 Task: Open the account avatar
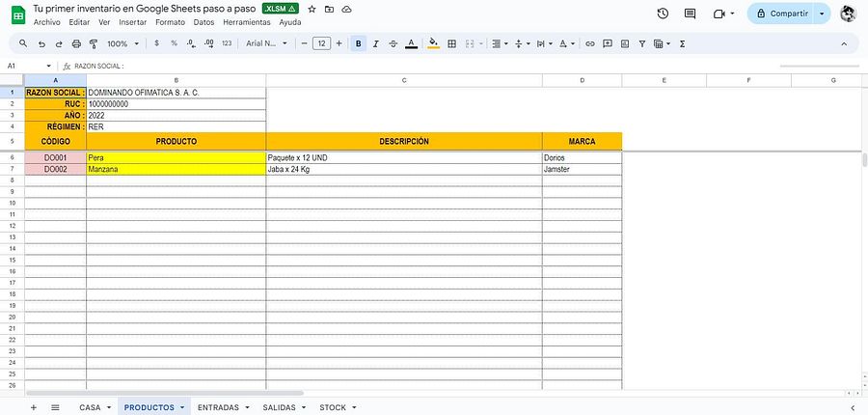coord(848,14)
